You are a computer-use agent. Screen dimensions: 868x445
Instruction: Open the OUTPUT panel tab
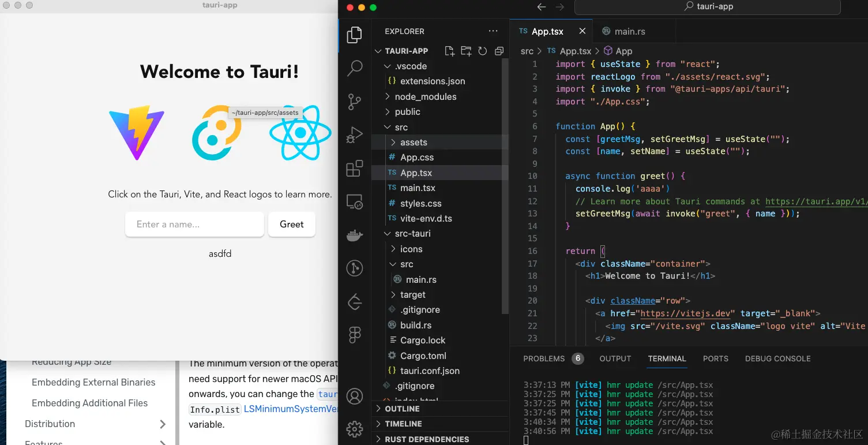point(615,358)
